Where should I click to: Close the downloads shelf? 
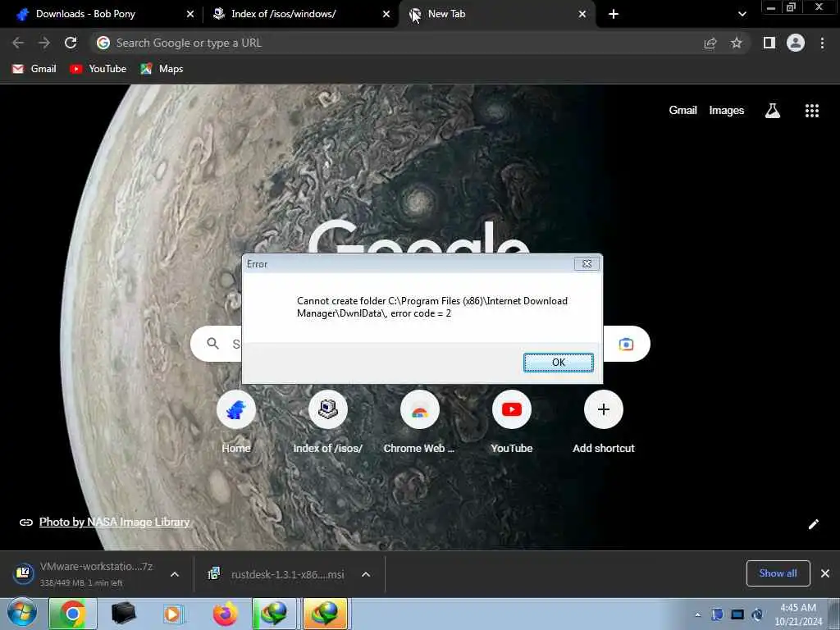[x=825, y=573]
